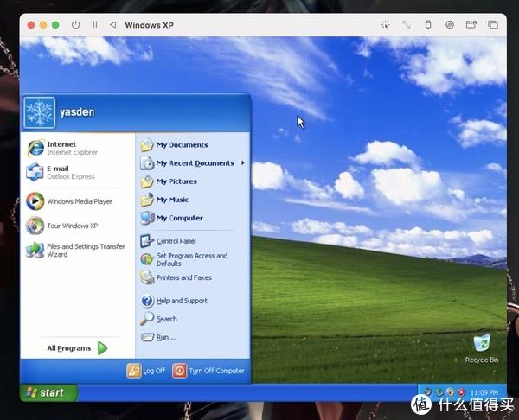This screenshot has width=519, height=420.
Task: Click the power icon in the VM toolbar
Action: [x=75, y=25]
